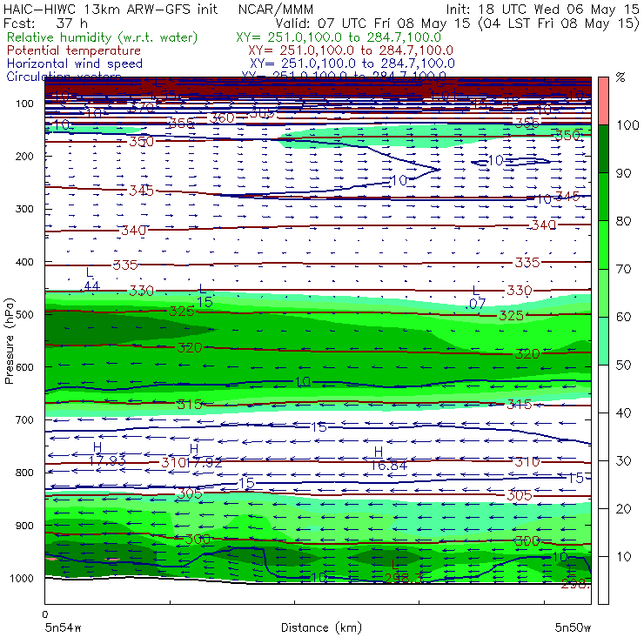Click the '(04 LST Fri 08 May 15)' local time
The width and height of the screenshot is (644, 644).
point(559,23)
